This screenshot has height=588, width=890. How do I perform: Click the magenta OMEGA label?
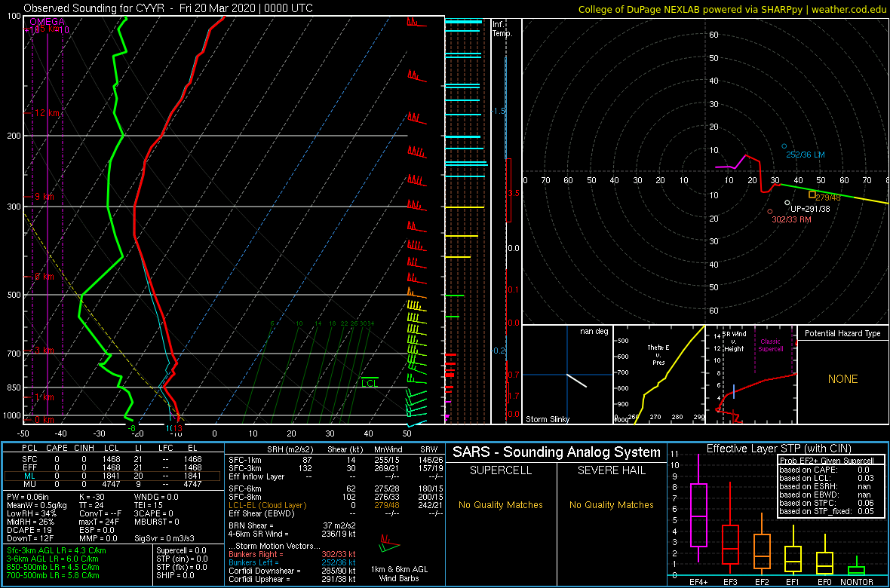tap(47, 22)
